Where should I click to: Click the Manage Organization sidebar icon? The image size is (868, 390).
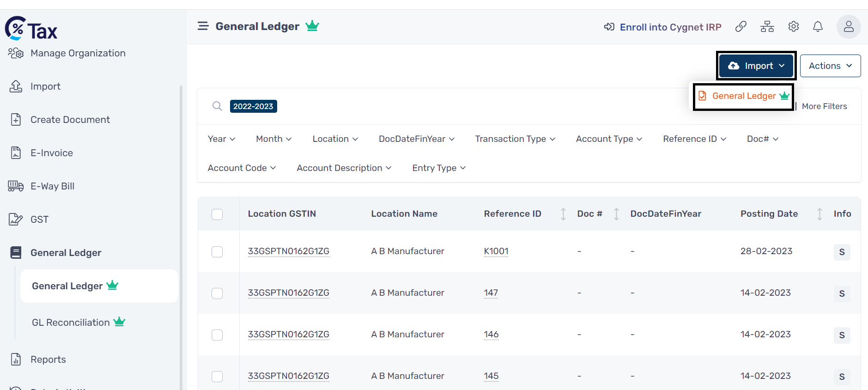[x=16, y=53]
